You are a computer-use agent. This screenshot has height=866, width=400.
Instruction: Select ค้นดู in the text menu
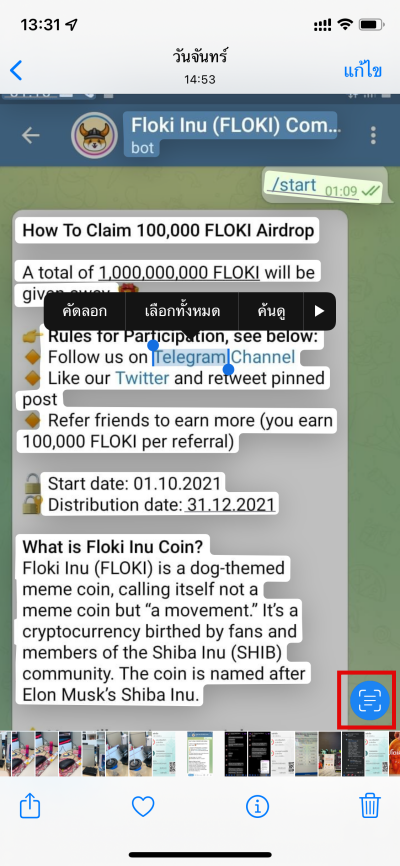point(271,311)
